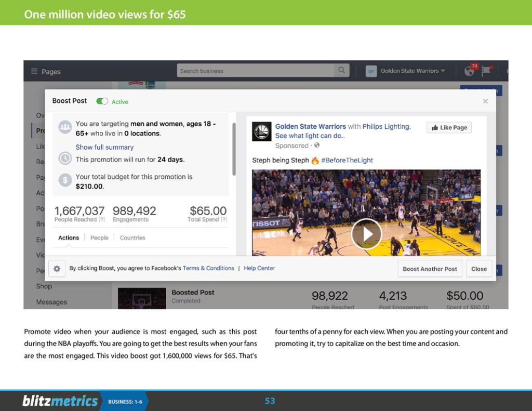Click the 1,667,037 people reached value
This screenshot has height=411, width=532.
[79, 210]
